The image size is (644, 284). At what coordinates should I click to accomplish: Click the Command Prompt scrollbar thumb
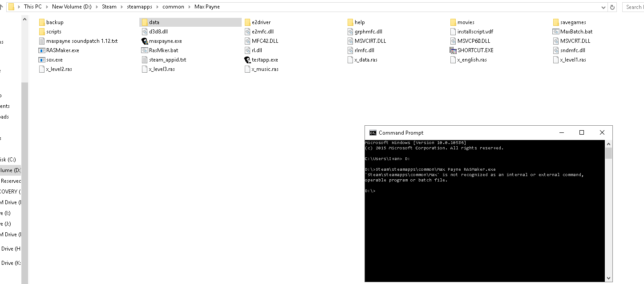click(x=608, y=153)
